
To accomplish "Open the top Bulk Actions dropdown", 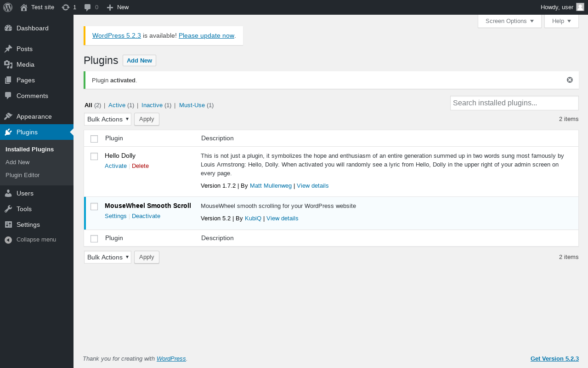I will click(107, 119).
